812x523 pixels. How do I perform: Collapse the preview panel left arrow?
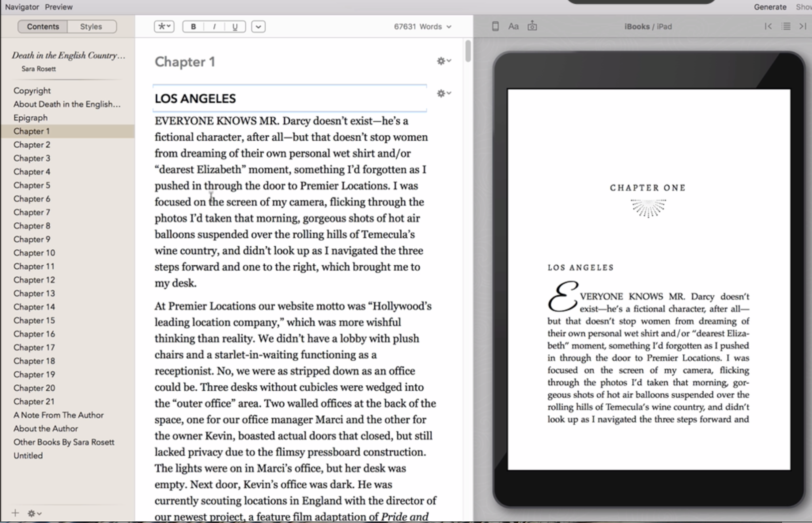pos(768,26)
